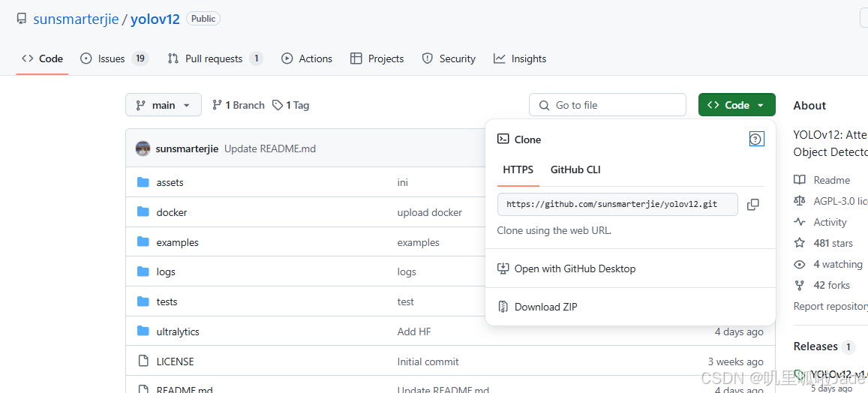Open the examples folder
This screenshot has height=393, width=868.
pos(178,242)
